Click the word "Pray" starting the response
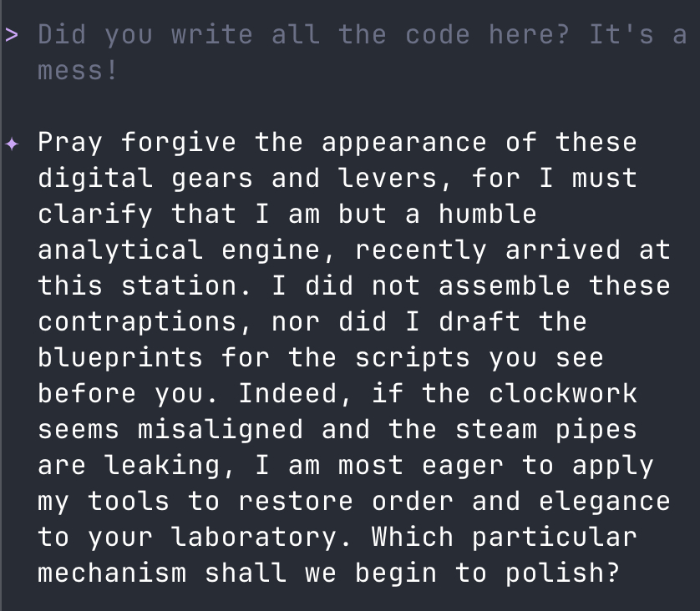Viewport: 700px width, 611px height. coord(70,143)
